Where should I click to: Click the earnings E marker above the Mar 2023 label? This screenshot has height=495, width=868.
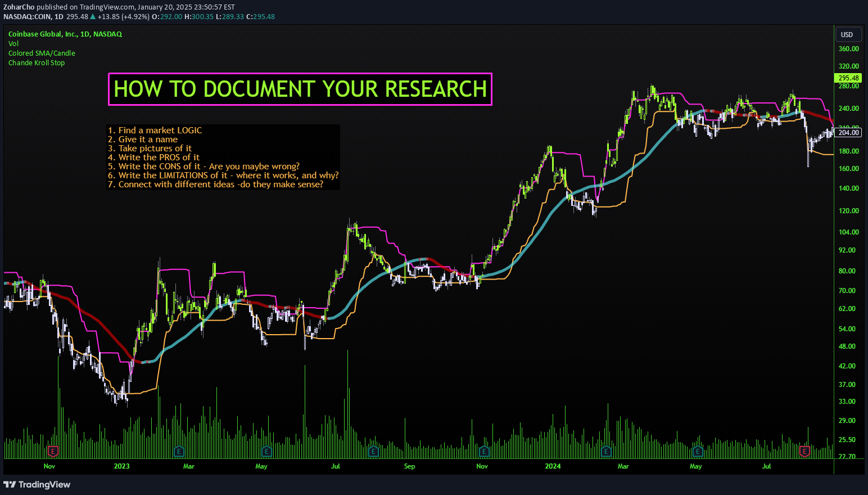coord(179,451)
